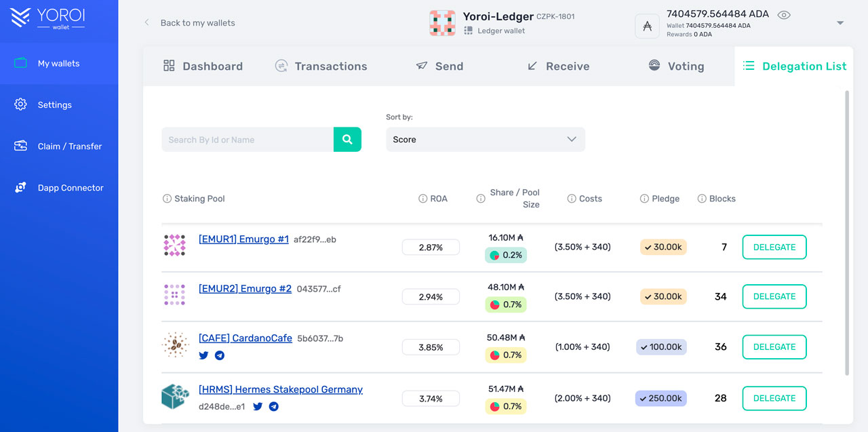Click the Claim / Transfer icon

pyautogui.click(x=20, y=146)
